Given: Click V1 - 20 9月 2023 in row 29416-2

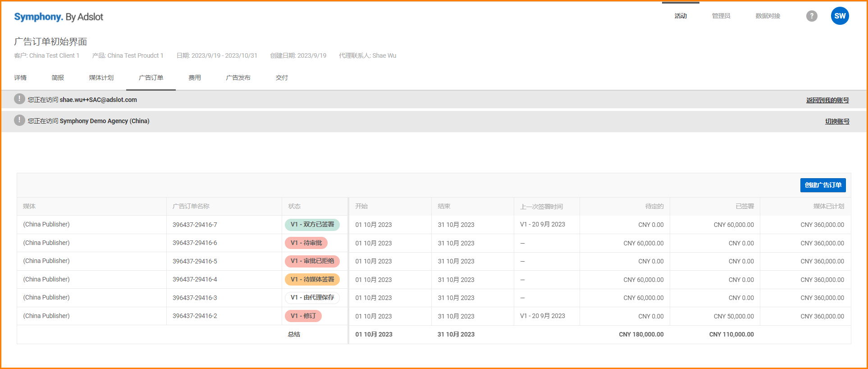Looking at the screenshot, I should pyautogui.click(x=543, y=316).
